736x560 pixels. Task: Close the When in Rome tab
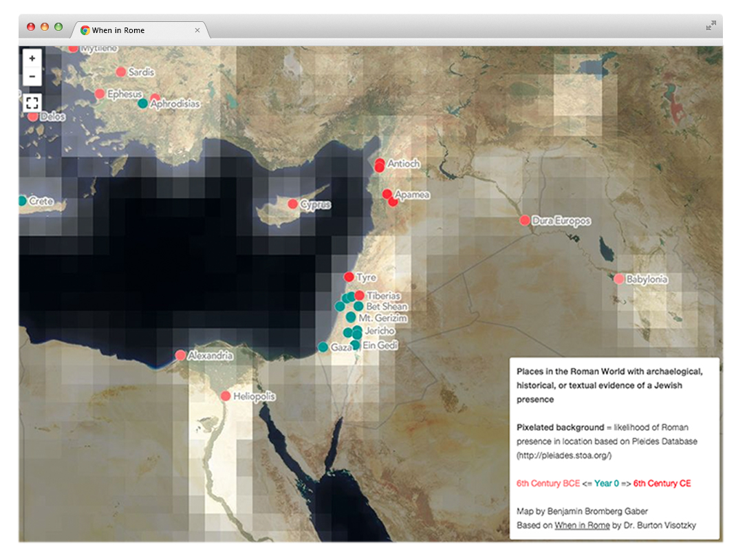pos(197,30)
